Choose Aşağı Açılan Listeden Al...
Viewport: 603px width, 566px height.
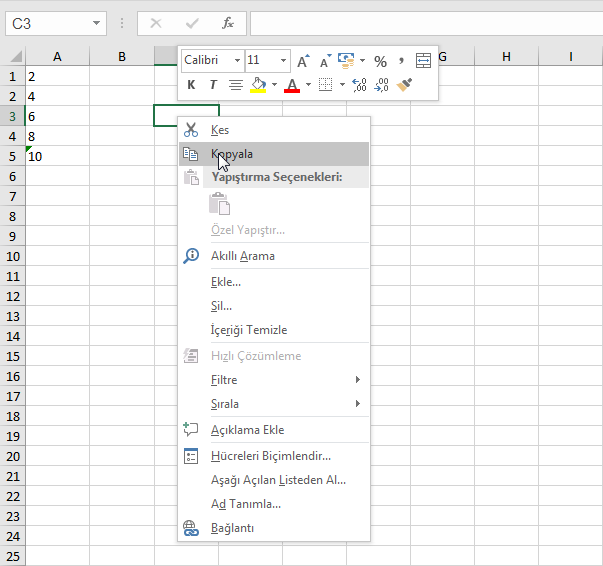tap(274, 479)
